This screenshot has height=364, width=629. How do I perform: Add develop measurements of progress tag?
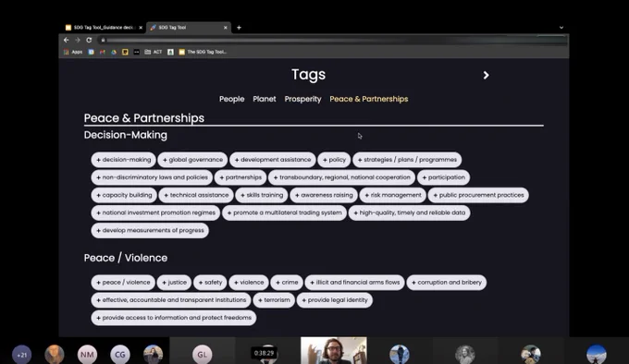tap(150, 230)
